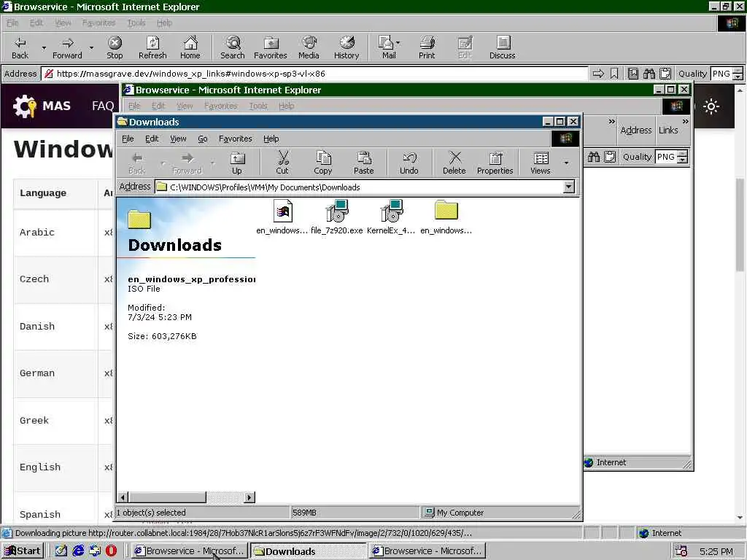Screen dimensions: 747x560
Task: Click the German row in Language column
Action: (36, 373)
